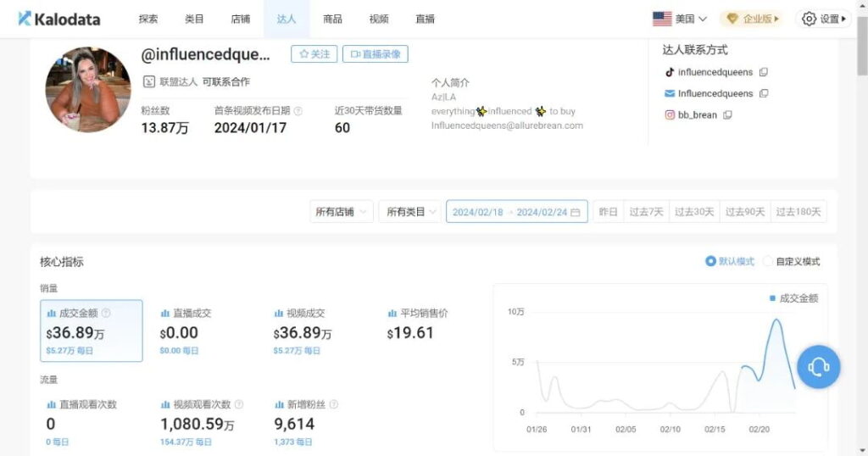The width and height of the screenshot is (868, 456).
Task: Click the help icon beside 首条视频发布日期
Action: (298, 110)
